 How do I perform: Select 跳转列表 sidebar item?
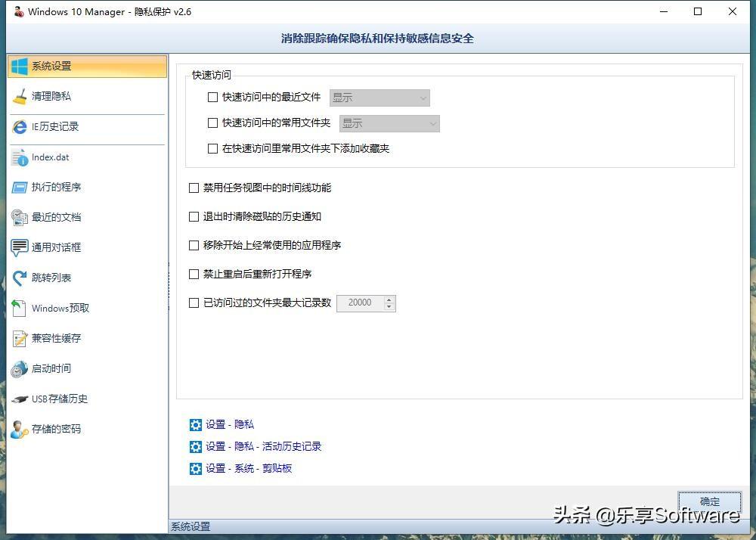pyautogui.click(x=87, y=278)
